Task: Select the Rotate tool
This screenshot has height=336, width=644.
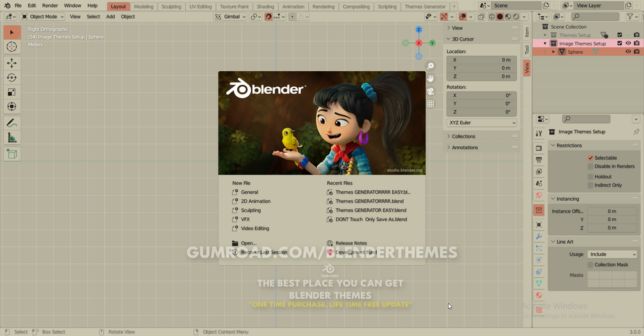Action: (12, 78)
